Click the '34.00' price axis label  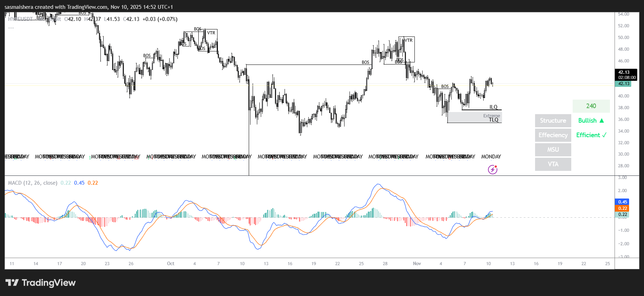point(623,131)
